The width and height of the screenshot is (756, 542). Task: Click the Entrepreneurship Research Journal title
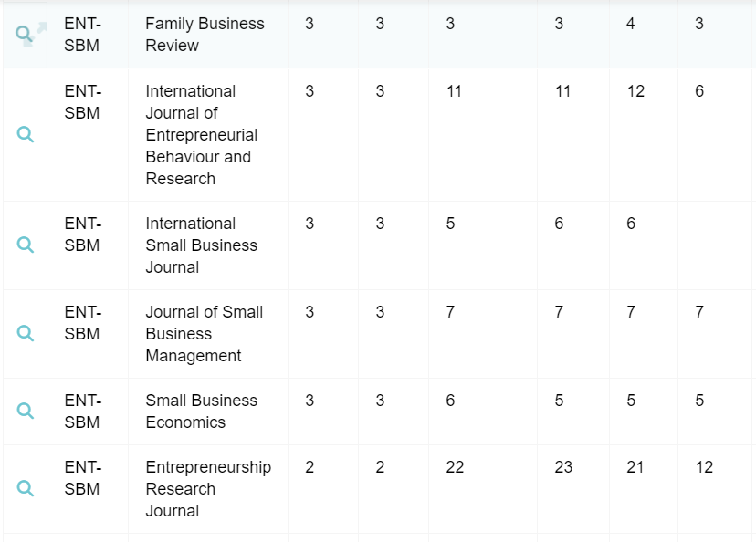[207, 489]
